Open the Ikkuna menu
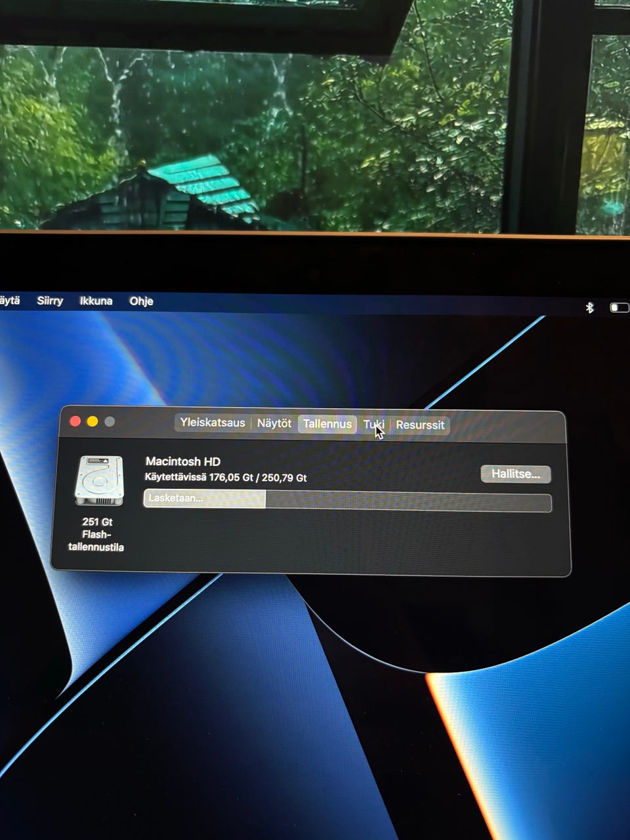Image resolution: width=630 pixels, height=840 pixels. point(96,301)
